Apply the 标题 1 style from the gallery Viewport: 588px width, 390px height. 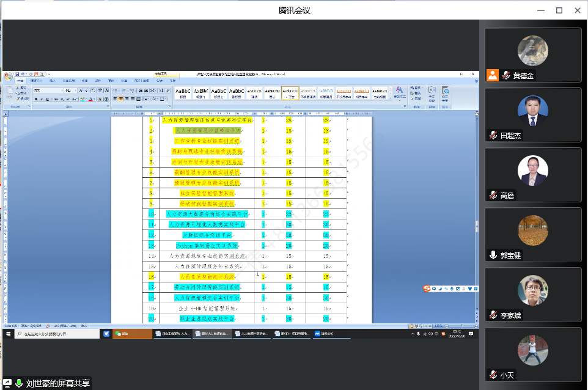tap(200, 93)
